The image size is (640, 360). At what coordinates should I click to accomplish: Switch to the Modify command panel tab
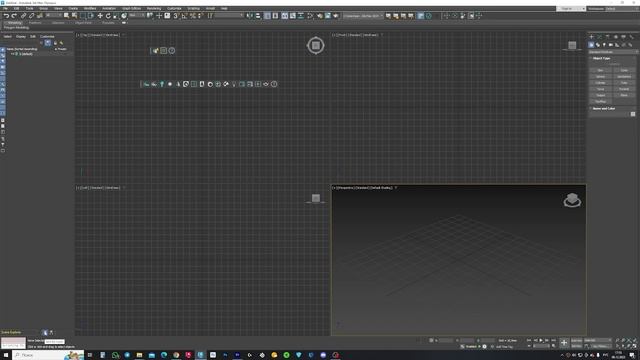[x=599, y=37]
